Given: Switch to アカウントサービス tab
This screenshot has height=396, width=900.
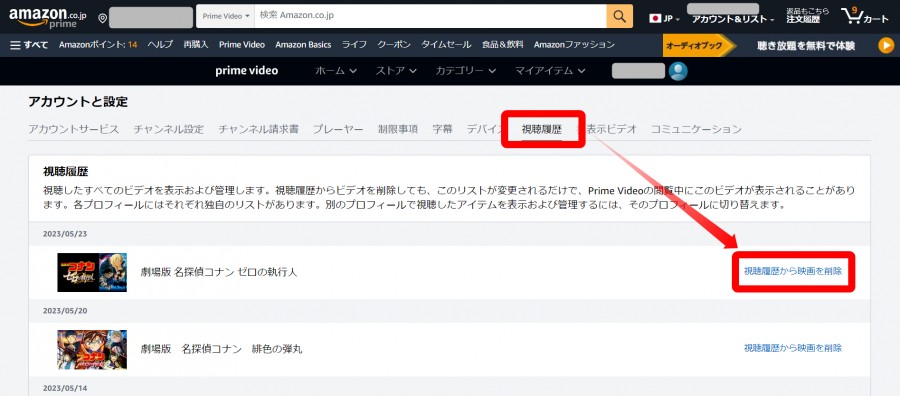Looking at the screenshot, I should tap(73, 129).
